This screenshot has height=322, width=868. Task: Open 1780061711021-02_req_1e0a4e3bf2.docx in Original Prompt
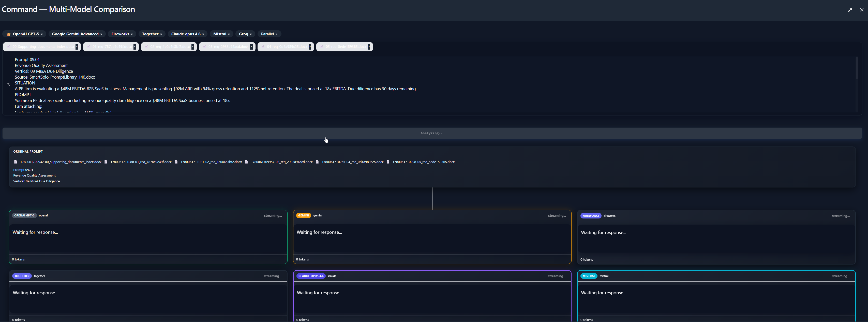click(211, 162)
